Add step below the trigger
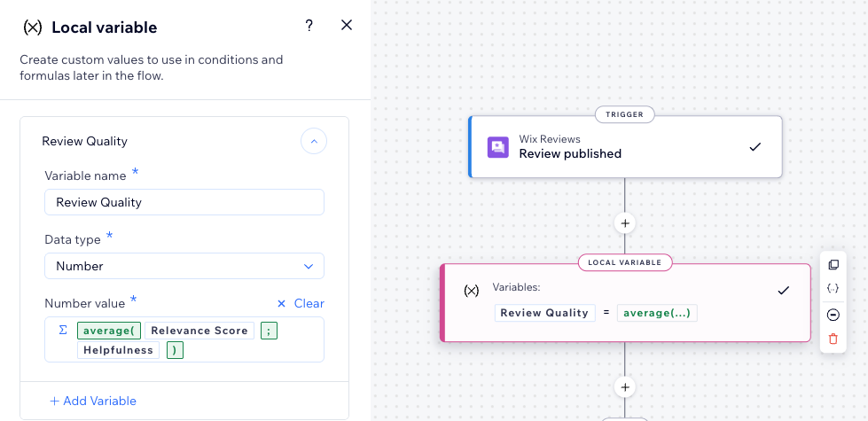This screenshot has height=421, width=868. pyautogui.click(x=625, y=223)
